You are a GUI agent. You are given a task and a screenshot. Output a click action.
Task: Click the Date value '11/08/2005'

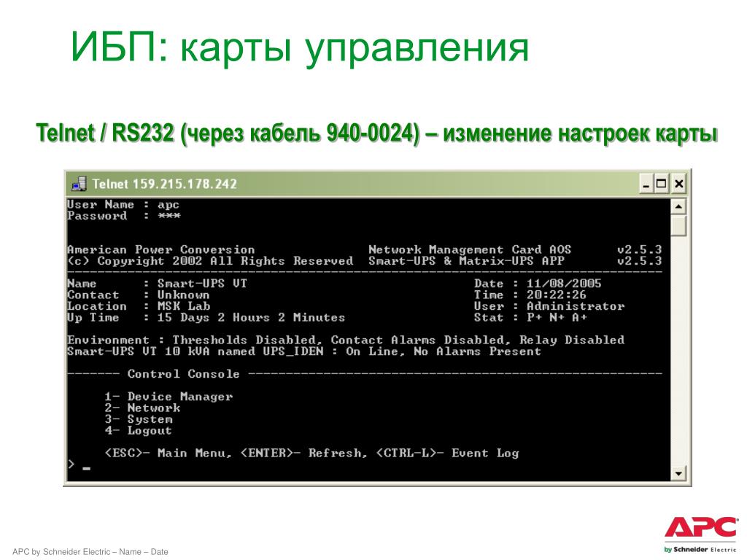pyautogui.click(x=564, y=284)
